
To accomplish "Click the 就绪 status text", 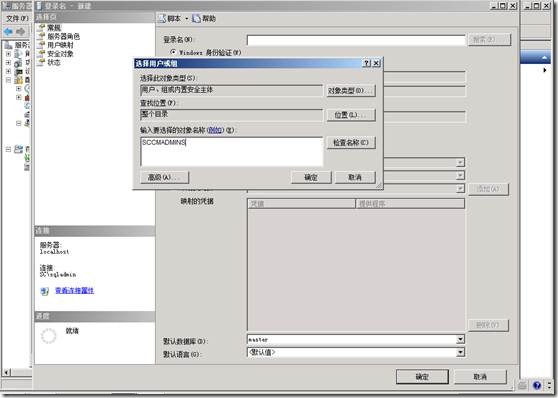I will (72, 331).
